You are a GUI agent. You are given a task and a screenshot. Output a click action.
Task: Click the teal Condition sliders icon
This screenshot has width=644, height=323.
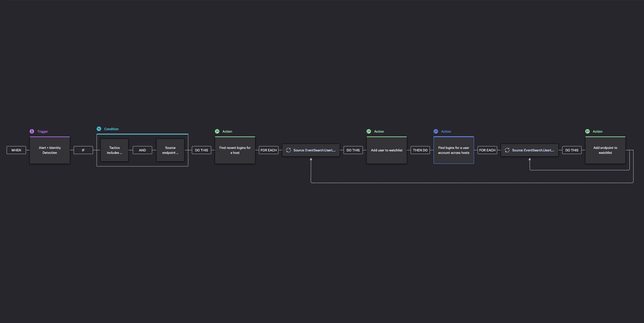[x=99, y=128]
